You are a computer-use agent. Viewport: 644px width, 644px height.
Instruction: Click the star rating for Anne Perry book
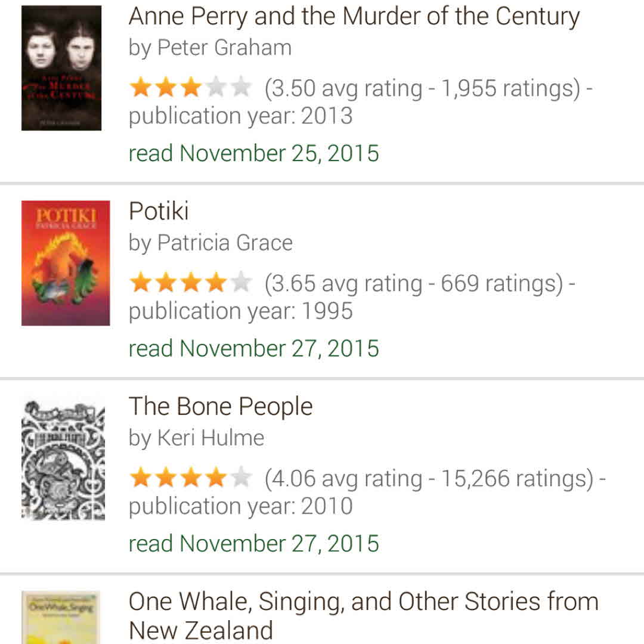click(190, 88)
